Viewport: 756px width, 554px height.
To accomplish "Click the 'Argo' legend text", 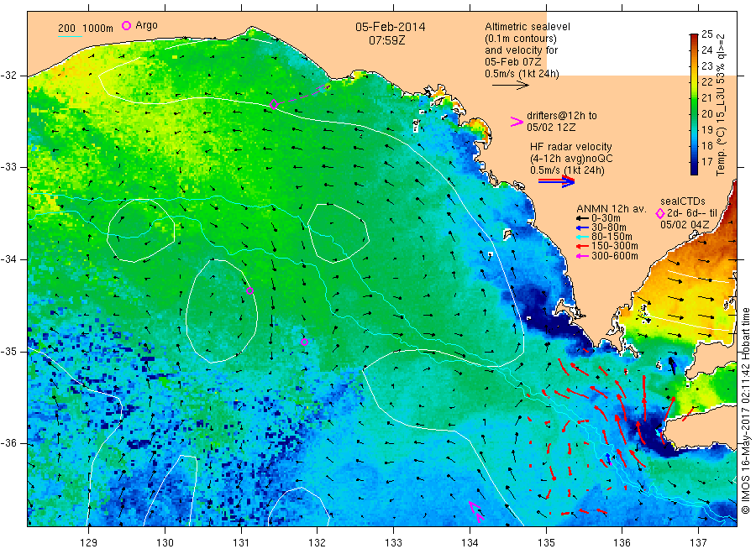I will [146, 25].
